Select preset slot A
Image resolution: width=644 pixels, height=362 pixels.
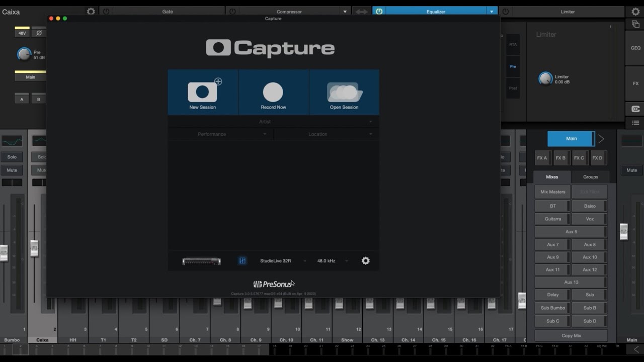(22, 99)
